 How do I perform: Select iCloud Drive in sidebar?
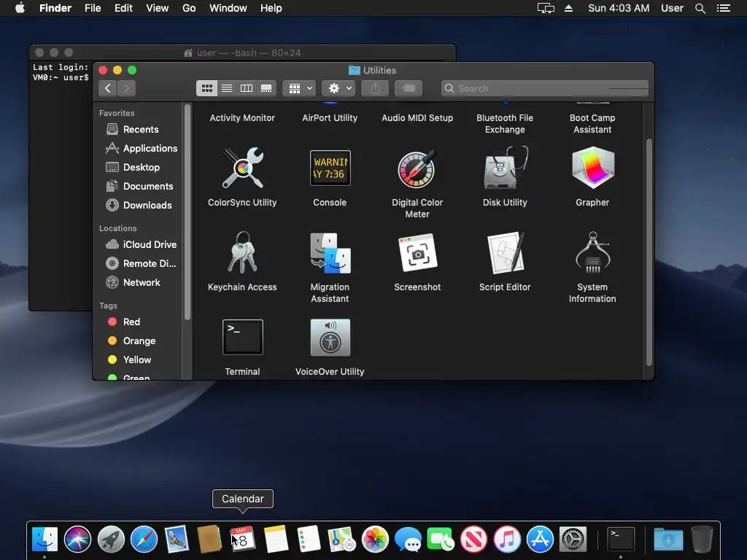click(138, 244)
